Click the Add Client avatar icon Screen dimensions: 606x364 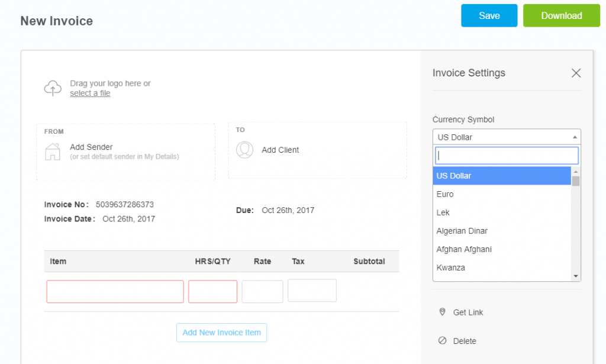[x=244, y=150]
